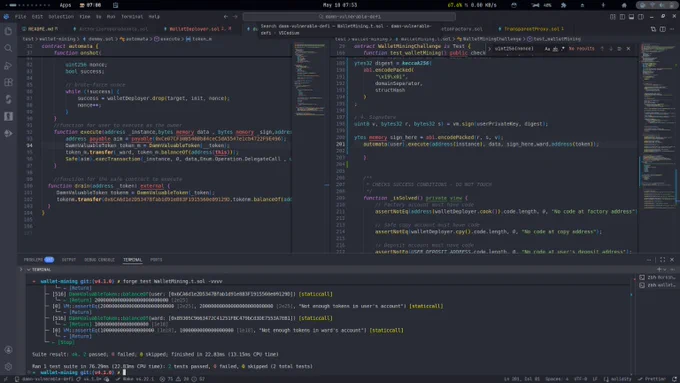Image resolution: width=680 pixels, height=383 pixels.
Task: Open the Search view in activity bar
Action: [x=8, y=48]
